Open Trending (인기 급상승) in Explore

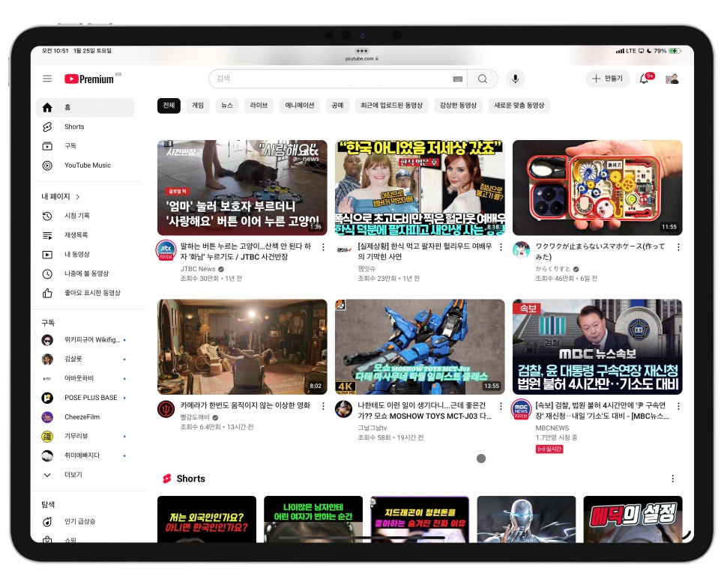click(x=85, y=521)
